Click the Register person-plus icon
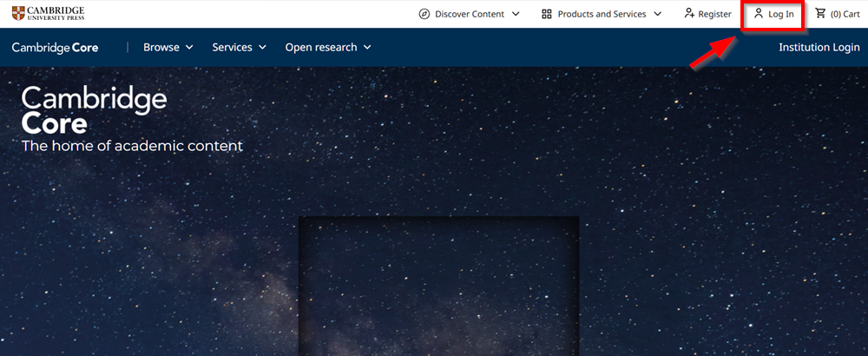Viewport: 868px width, 356px height. click(x=689, y=14)
